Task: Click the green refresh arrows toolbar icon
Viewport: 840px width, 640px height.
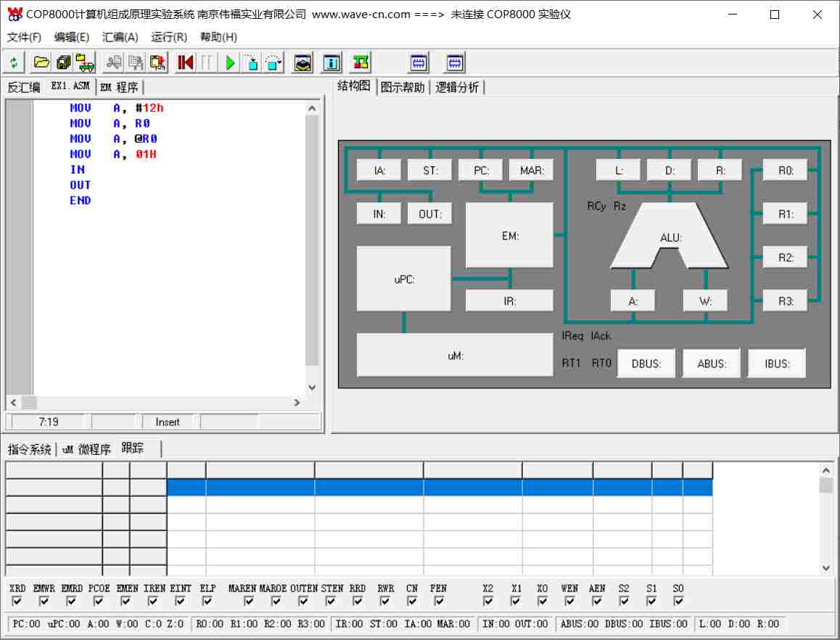Action: coord(15,63)
